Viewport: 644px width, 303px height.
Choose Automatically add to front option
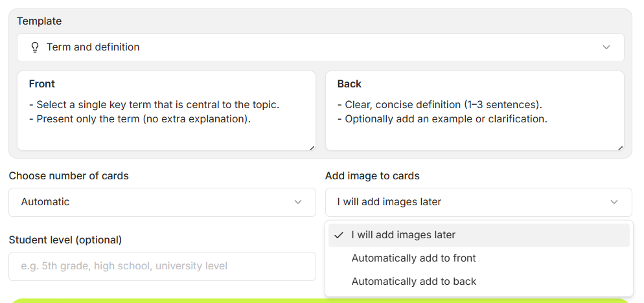tap(479, 258)
